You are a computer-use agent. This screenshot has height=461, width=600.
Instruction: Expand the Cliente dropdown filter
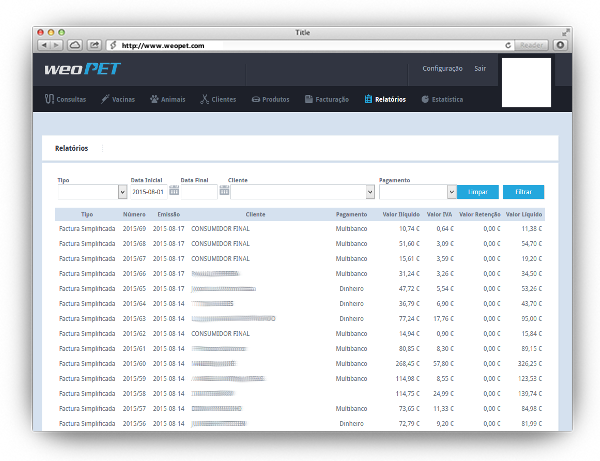(x=370, y=192)
